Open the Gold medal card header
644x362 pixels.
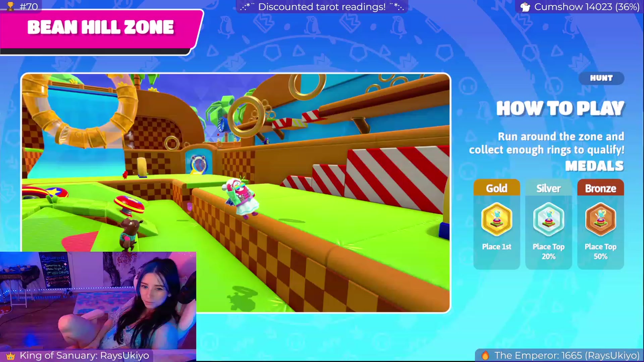pos(497,188)
